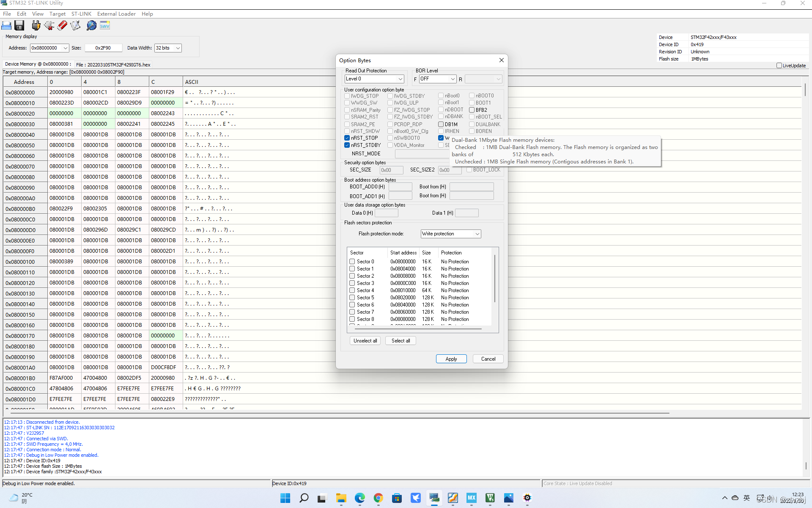The width and height of the screenshot is (812, 508).
Task: Click the Save file floppy icon
Action: (19, 25)
